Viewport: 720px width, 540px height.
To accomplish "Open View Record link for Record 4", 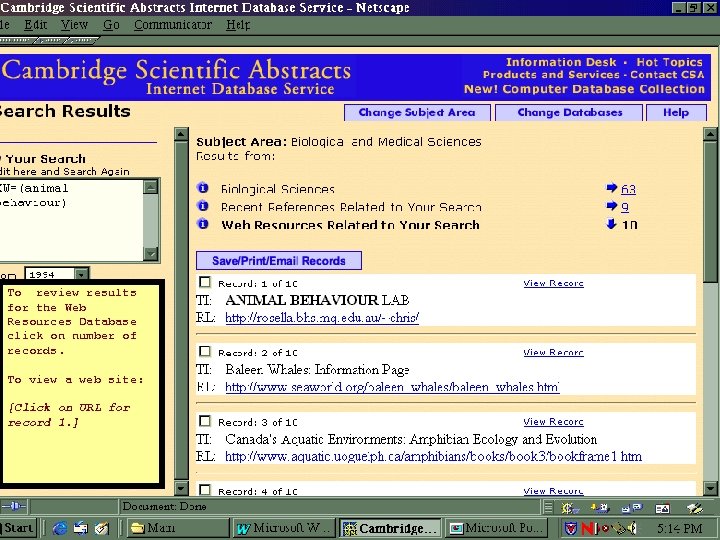I will [553, 491].
